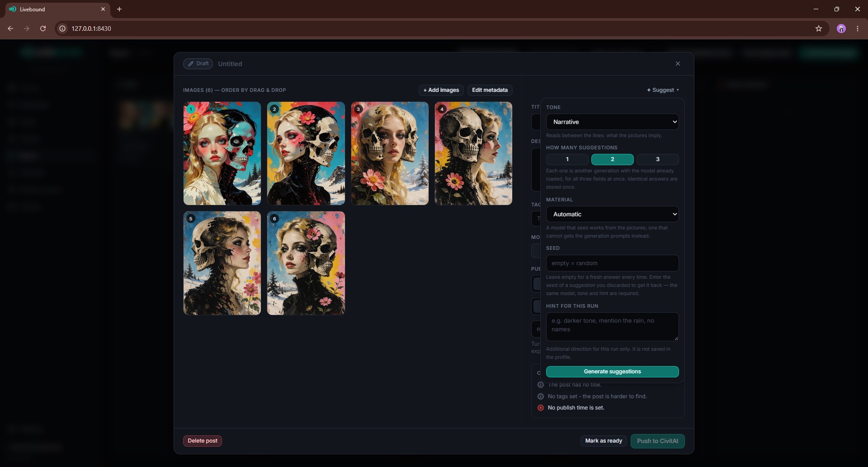Focus the Hint for this run textarea
The width and height of the screenshot is (868, 467).
612,326
